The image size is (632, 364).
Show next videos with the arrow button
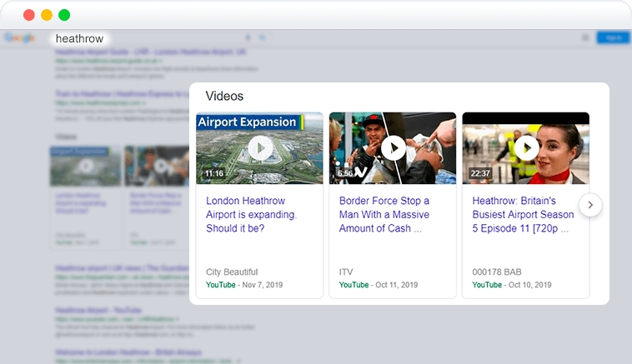click(590, 205)
